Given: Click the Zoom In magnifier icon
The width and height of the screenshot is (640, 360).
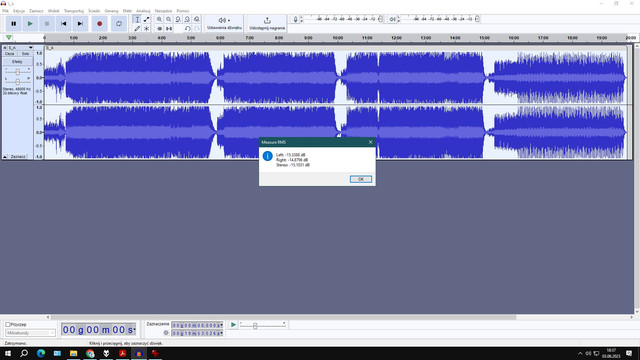Looking at the screenshot, I should 159,19.
